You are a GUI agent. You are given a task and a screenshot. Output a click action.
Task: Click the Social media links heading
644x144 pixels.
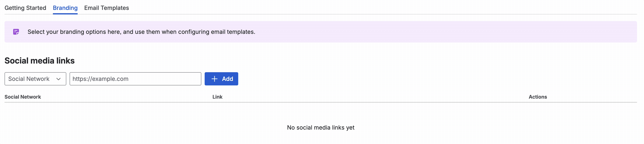(x=40, y=61)
